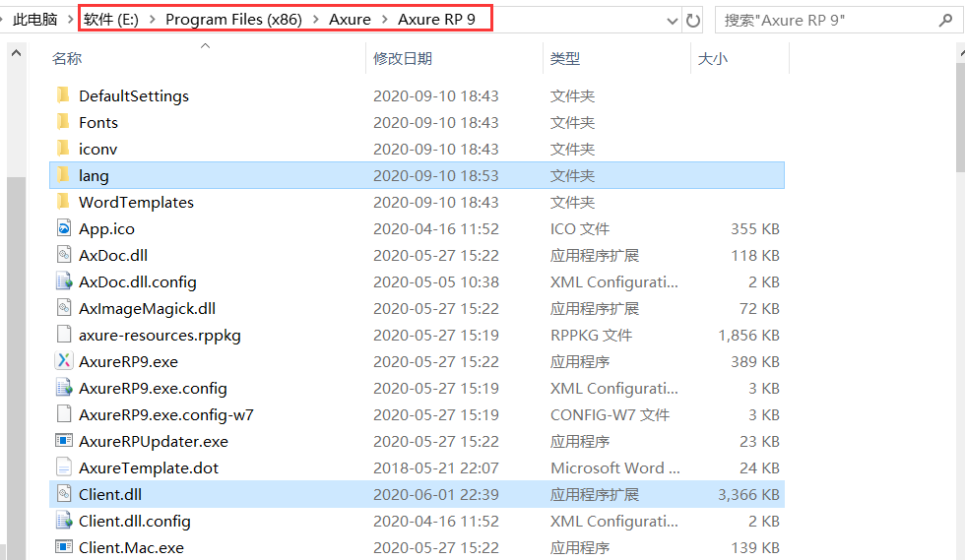Navigate to 此电脑 in breadcrumb

(x=35, y=20)
